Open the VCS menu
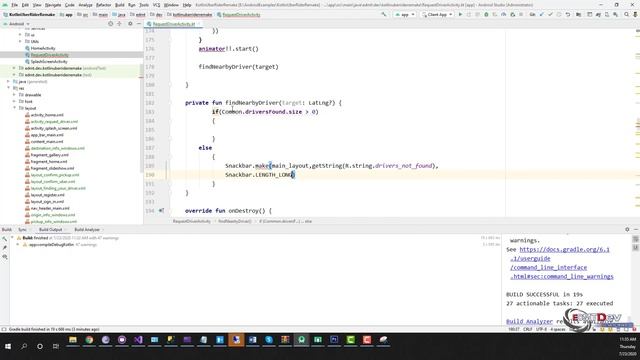The image size is (640, 360). pyautogui.click(x=156, y=5)
